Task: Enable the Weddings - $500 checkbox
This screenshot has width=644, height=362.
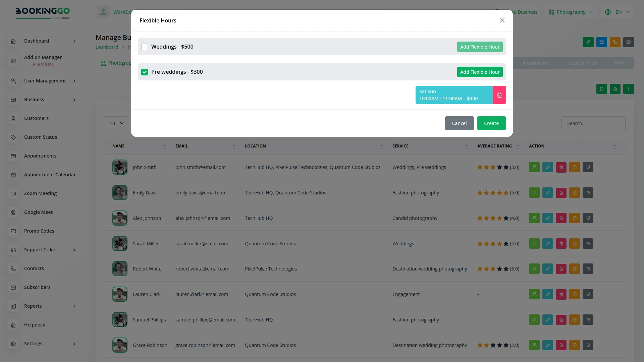Action: (x=145, y=47)
